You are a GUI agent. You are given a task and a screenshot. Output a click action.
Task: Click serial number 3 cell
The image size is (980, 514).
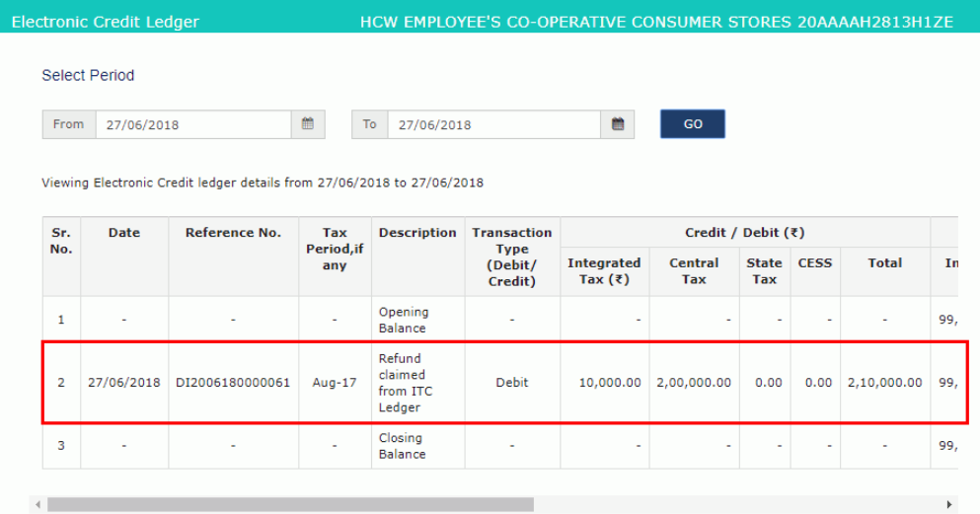coord(60,446)
